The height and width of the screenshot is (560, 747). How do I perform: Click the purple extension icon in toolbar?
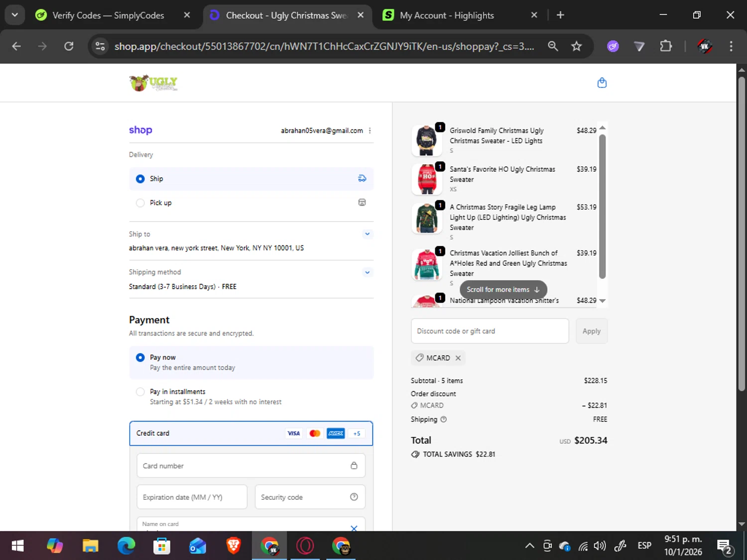(613, 46)
